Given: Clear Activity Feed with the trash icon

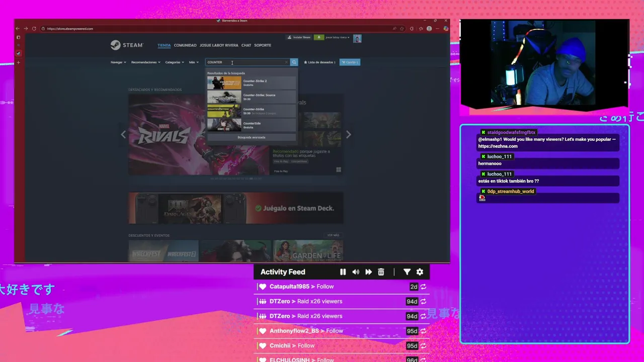Looking at the screenshot, I should [x=381, y=272].
